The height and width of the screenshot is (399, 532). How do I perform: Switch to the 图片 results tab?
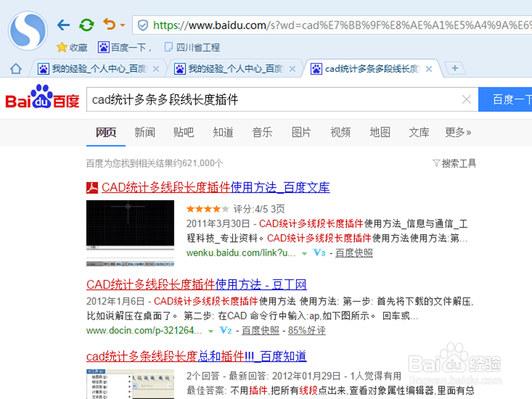(x=301, y=132)
